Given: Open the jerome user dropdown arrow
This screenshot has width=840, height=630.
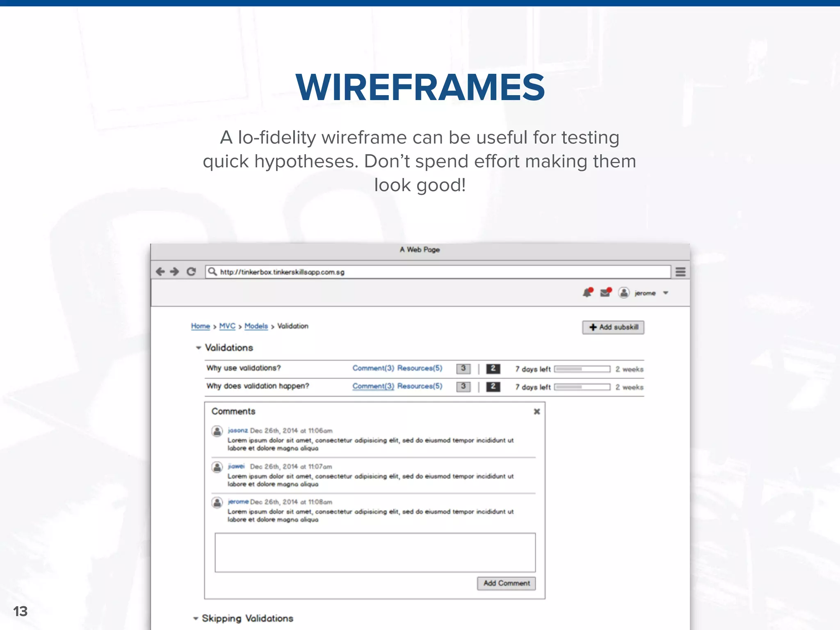Looking at the screenshot, I should tap(666, 293).
